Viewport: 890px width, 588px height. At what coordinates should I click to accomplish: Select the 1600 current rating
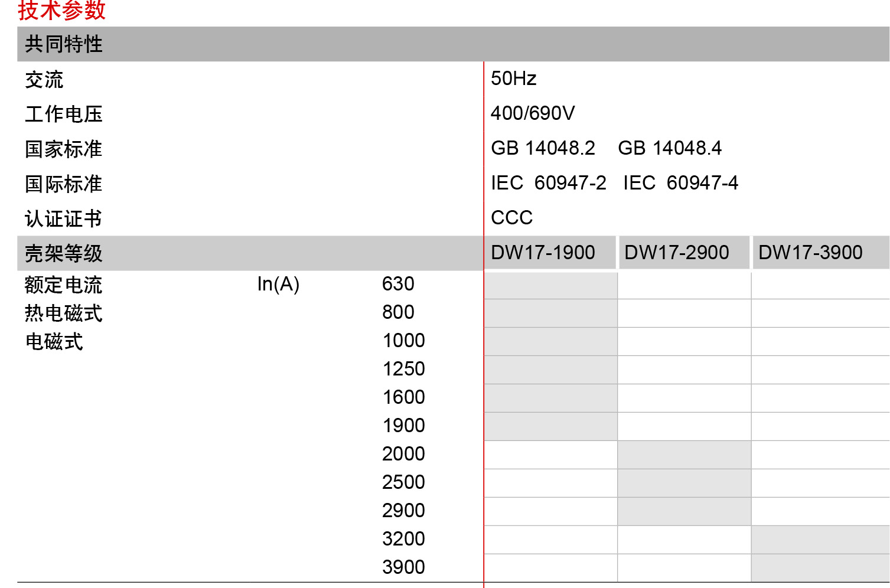[403, 397]
